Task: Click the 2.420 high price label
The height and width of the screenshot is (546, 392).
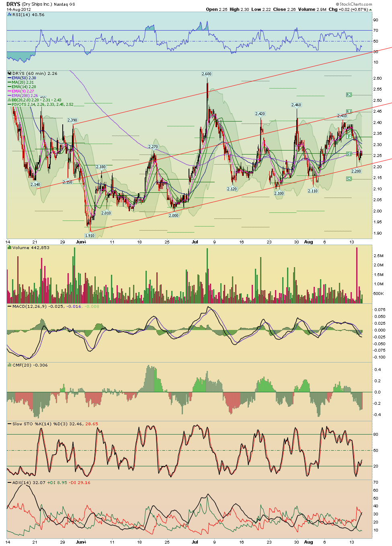Action: click(x=260, y=113)
